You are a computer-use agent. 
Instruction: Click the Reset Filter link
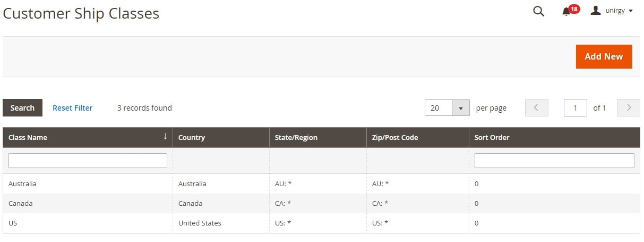point(72,108)
